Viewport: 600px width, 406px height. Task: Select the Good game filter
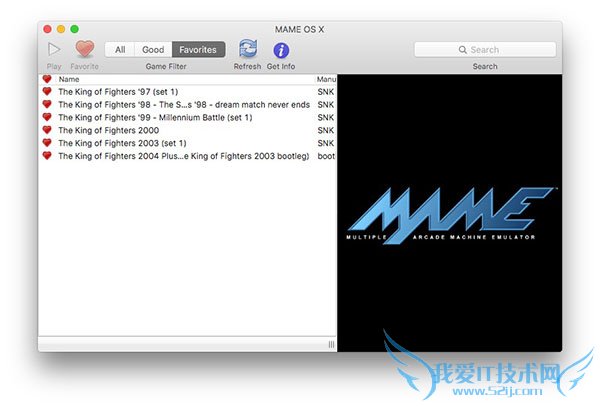pyautogui.click(x=153, y=49)
